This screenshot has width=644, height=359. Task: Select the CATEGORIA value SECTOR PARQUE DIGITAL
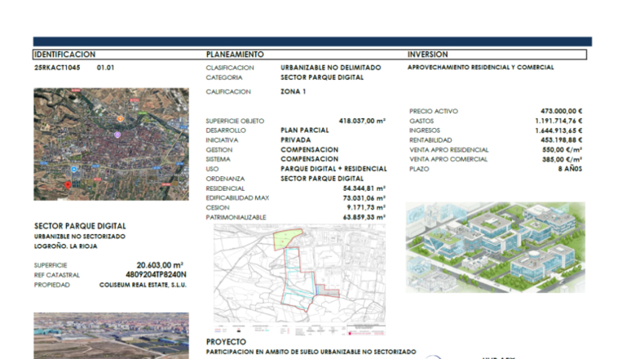322,78
